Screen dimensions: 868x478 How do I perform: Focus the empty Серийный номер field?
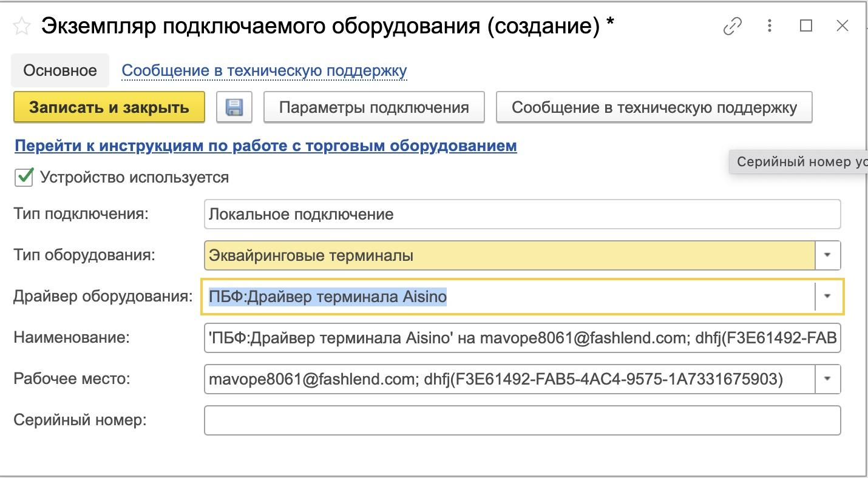tap(522, 420)
